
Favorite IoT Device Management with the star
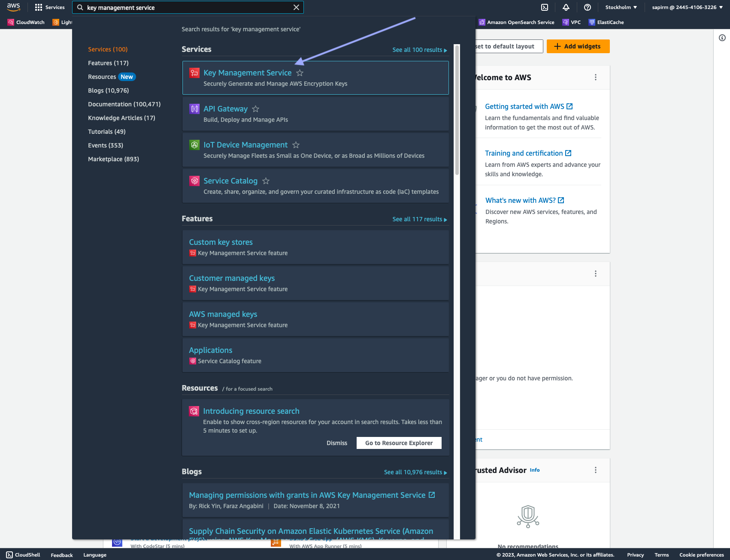click(296, 145)
